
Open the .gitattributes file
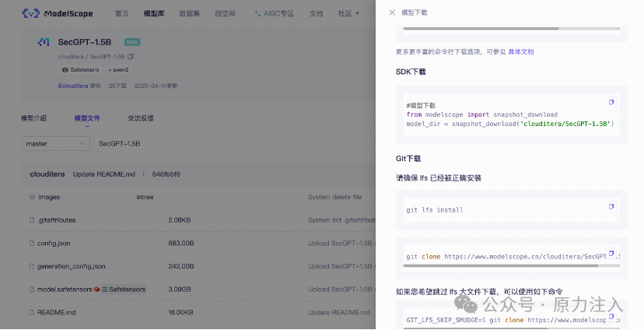(57, 220)
